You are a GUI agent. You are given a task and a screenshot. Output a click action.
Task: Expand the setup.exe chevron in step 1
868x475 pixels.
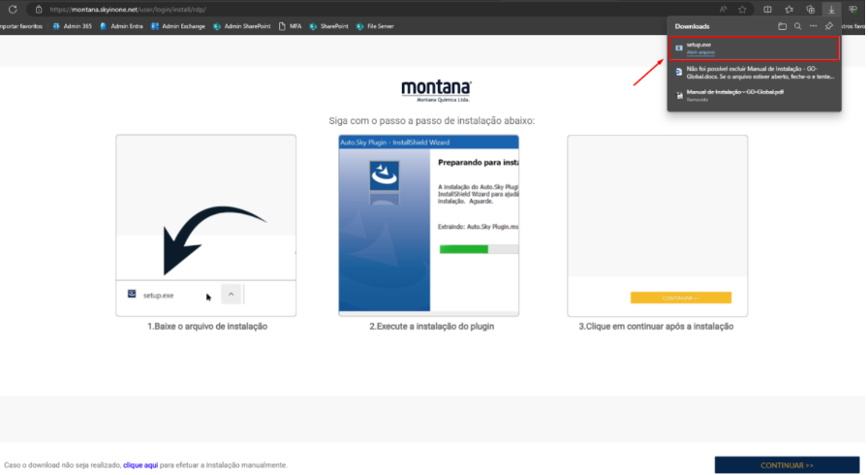point(231,294)
